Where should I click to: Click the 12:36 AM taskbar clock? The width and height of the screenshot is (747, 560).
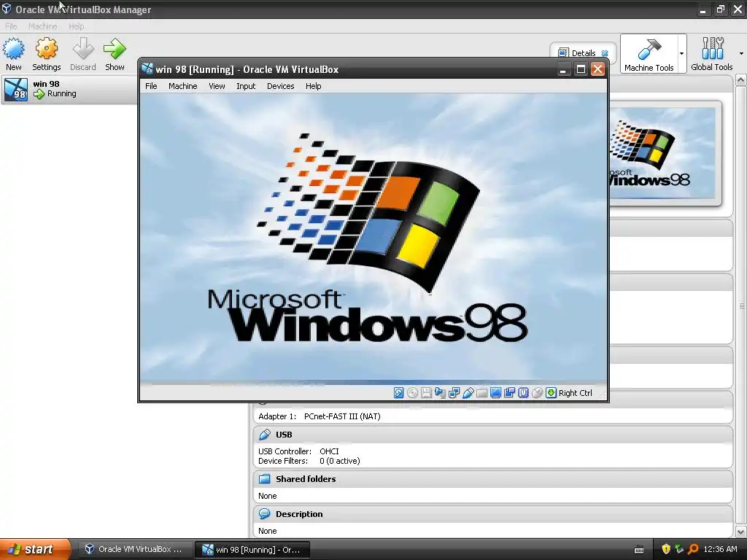point(720,549)
